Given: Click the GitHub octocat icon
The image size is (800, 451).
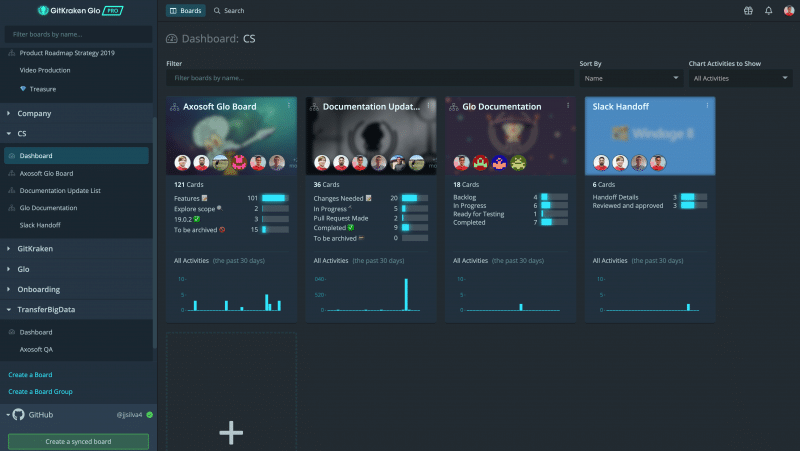Looking at the screenshot, I should [19, 414].
